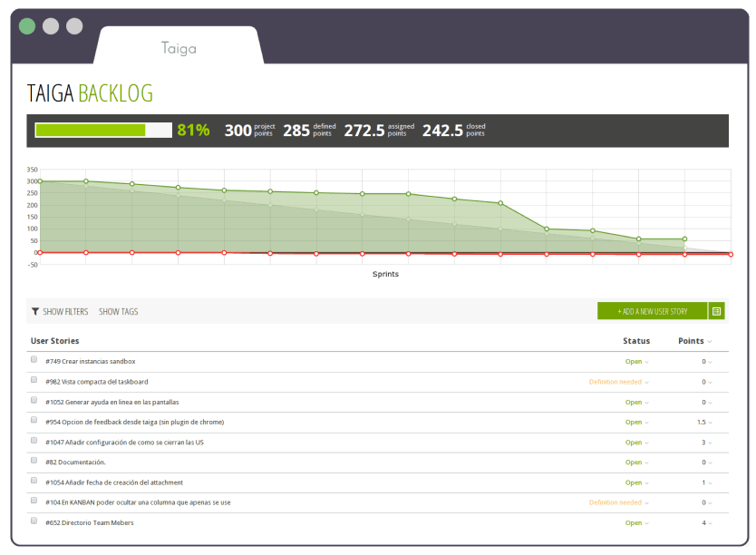This screenshot has height=555, width=756.
Task: Click the filter funnel icon
Action: [35, 311]
